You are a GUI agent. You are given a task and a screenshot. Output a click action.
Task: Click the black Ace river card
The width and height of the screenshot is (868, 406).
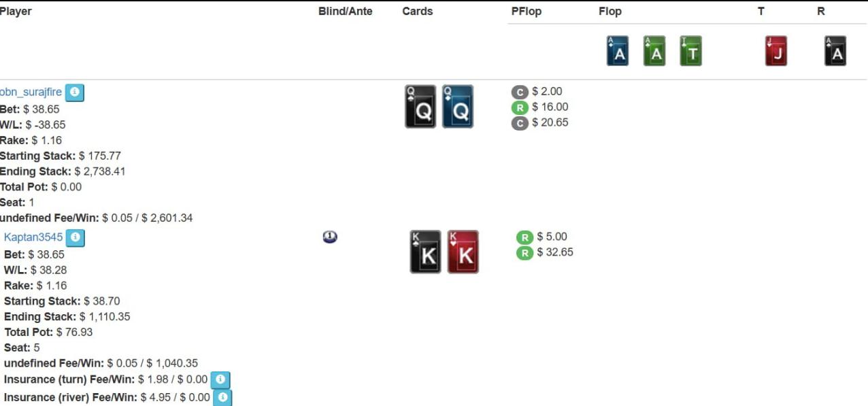point(835,51)
